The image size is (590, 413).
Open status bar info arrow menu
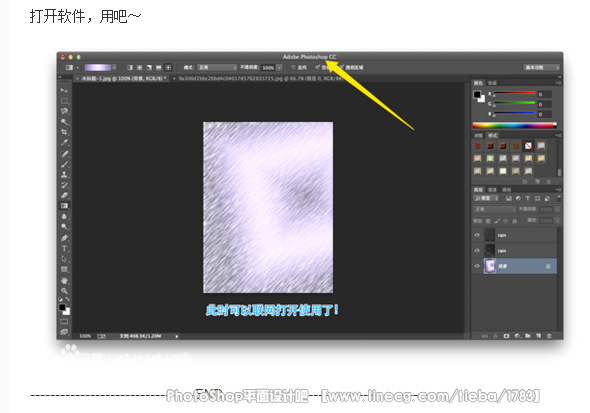(x=176, y=336)
